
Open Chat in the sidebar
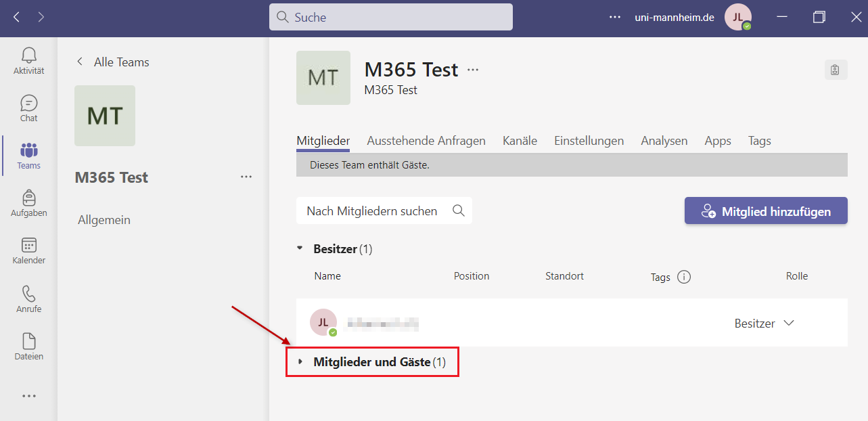pyautogui.click(x=28, y=108)
